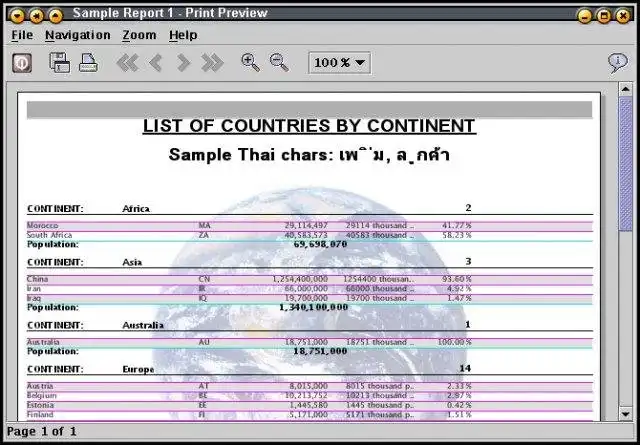Click the population total 1,340,100,000

(313, 307)
